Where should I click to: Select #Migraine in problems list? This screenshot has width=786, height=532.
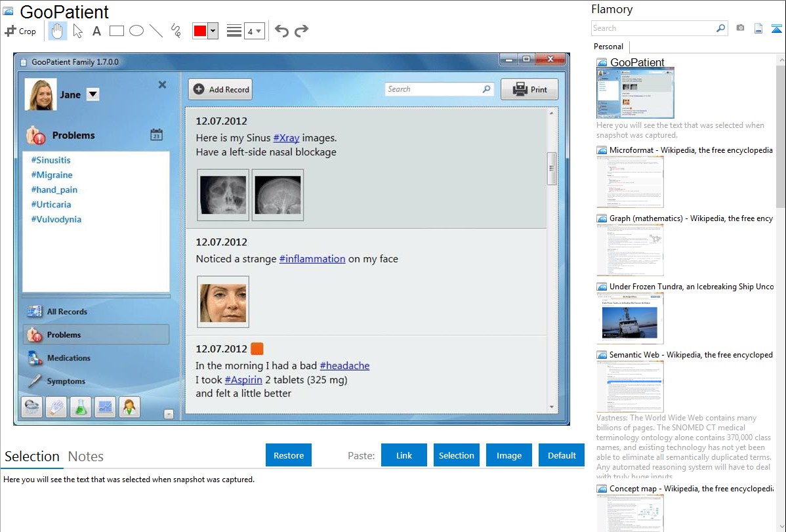pyautogui.click(x=52, y=175)
